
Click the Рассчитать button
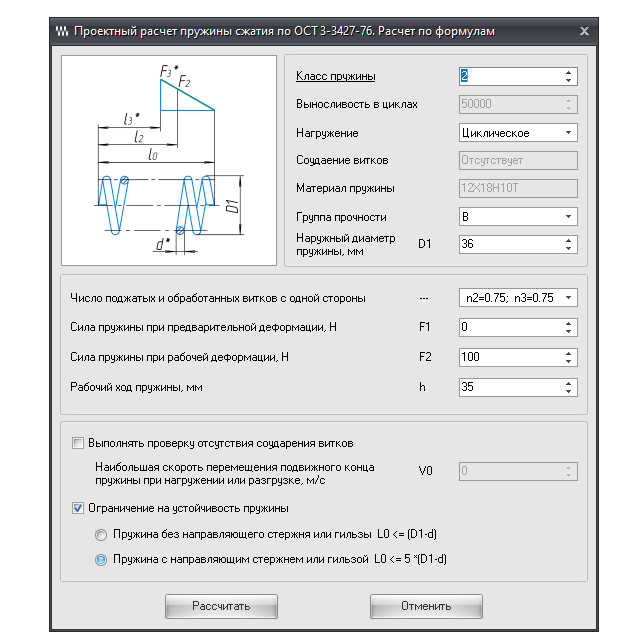(x=221, y=606)
